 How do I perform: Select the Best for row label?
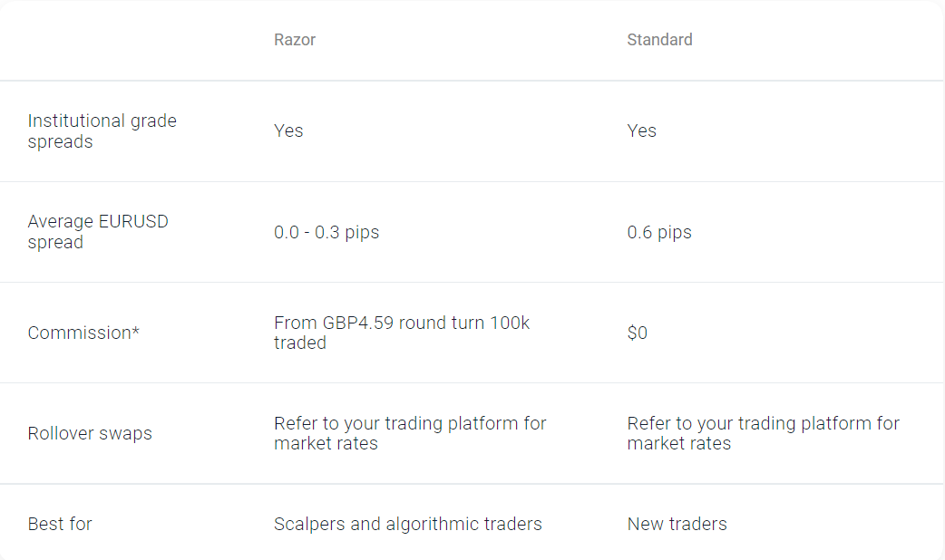60,524
